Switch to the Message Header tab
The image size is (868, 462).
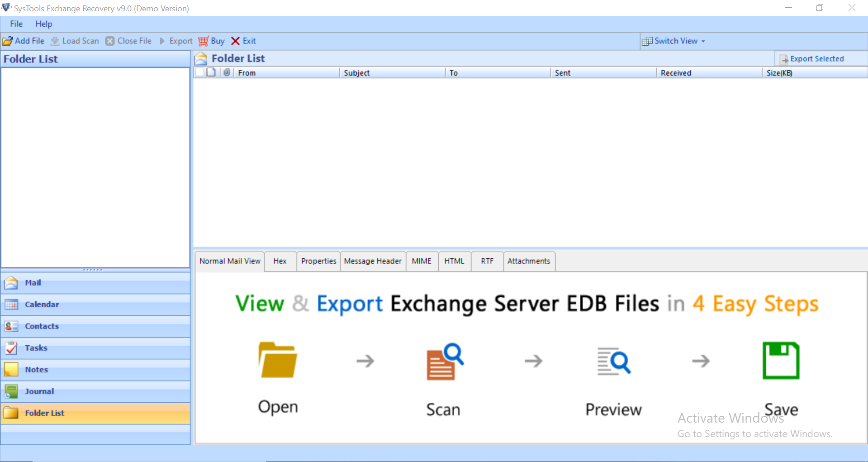[373, 261]
